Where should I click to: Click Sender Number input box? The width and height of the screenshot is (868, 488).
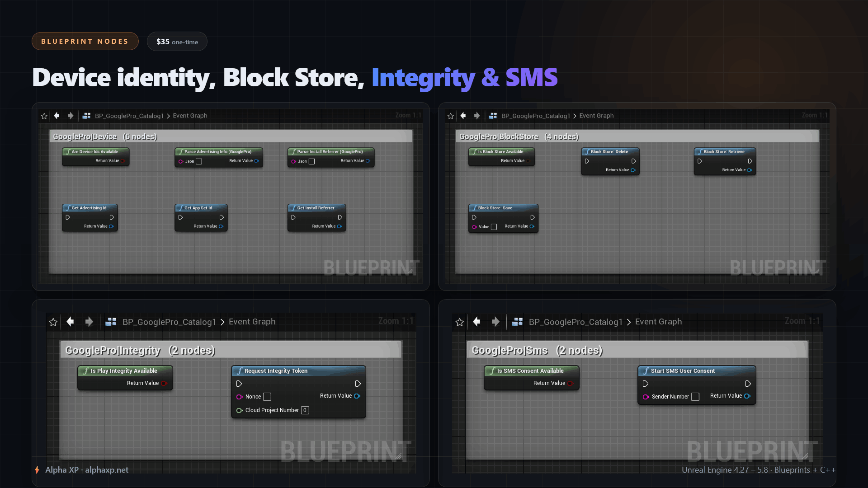(x=695, y=397)
